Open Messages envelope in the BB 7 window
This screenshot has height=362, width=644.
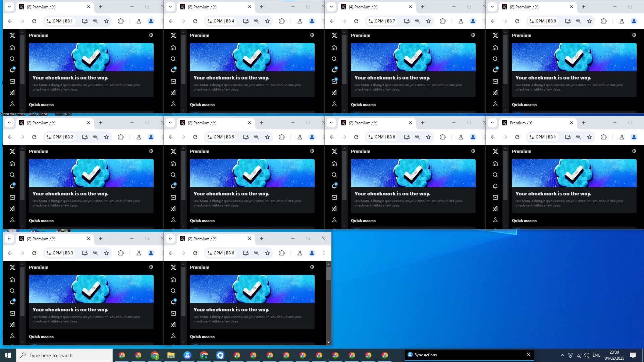334,81
